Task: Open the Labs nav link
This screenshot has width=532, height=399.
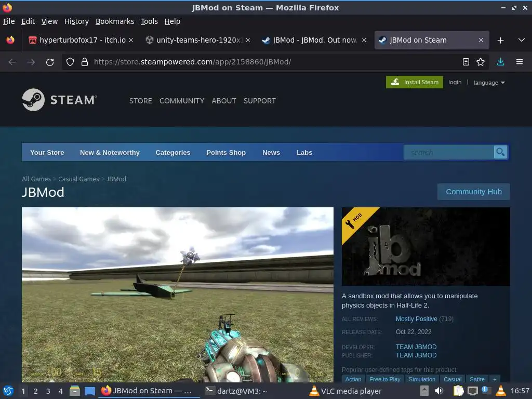Action: point(304,152)
